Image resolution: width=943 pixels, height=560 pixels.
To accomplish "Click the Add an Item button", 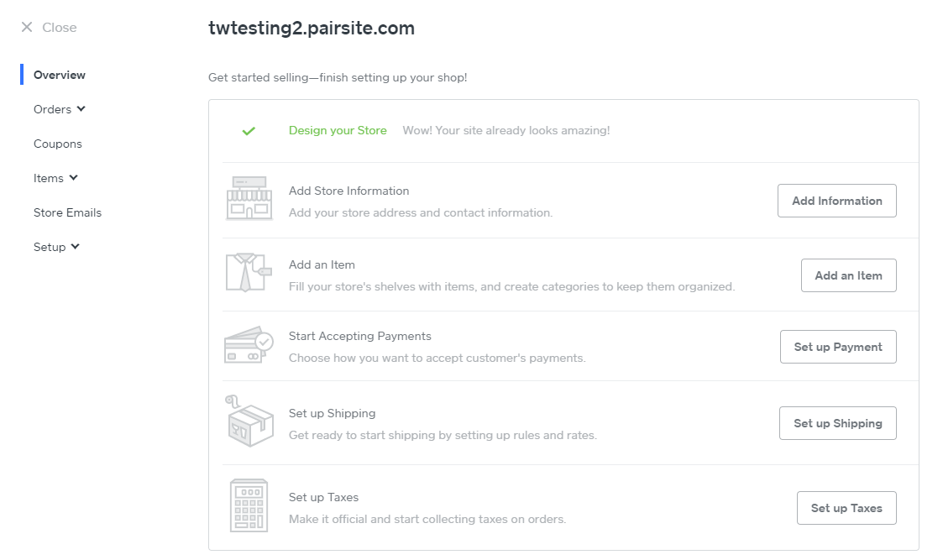I will click(x=848, y=275).
